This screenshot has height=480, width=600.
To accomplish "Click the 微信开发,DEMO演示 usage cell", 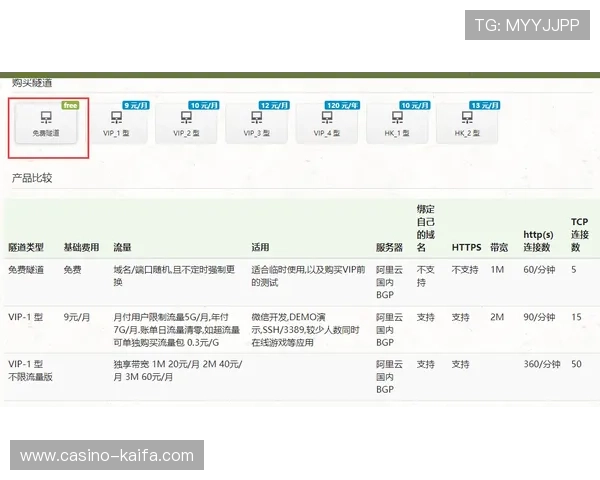I will [x=305, y=330].
